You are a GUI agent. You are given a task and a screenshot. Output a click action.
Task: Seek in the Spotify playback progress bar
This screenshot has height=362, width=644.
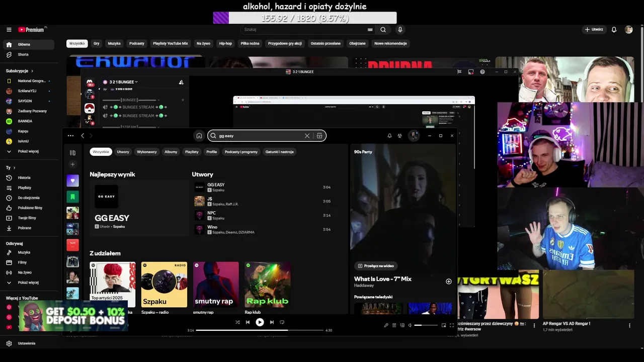[259, 330]
